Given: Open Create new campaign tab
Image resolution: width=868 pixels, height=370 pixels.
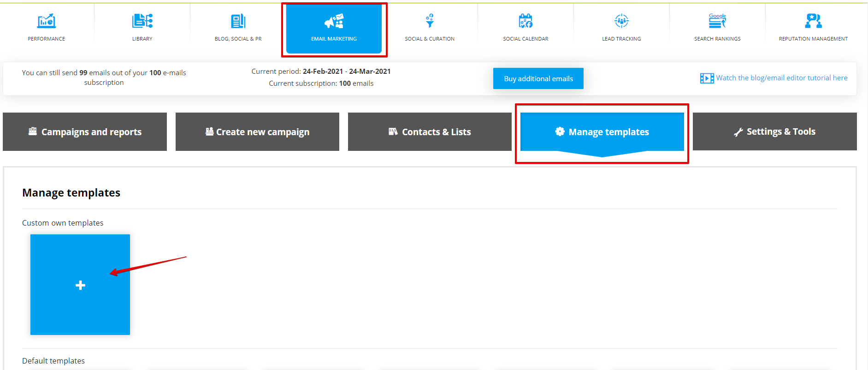Looking at the screenshot, I should [257, 131].
